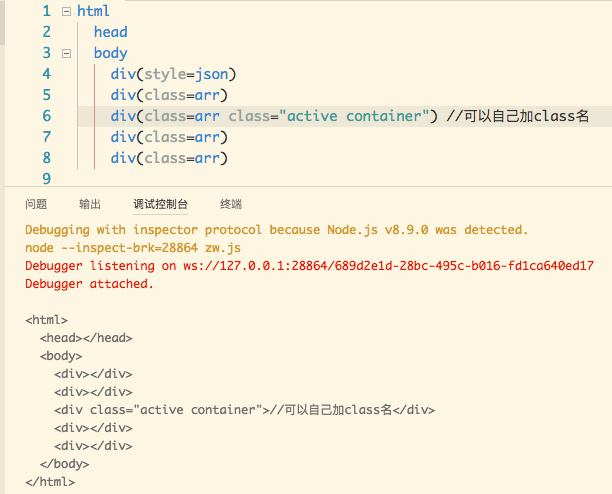Switch to the 终端 tab
Viewport: 612px width, 494px height.
click(x=231, y=204)
